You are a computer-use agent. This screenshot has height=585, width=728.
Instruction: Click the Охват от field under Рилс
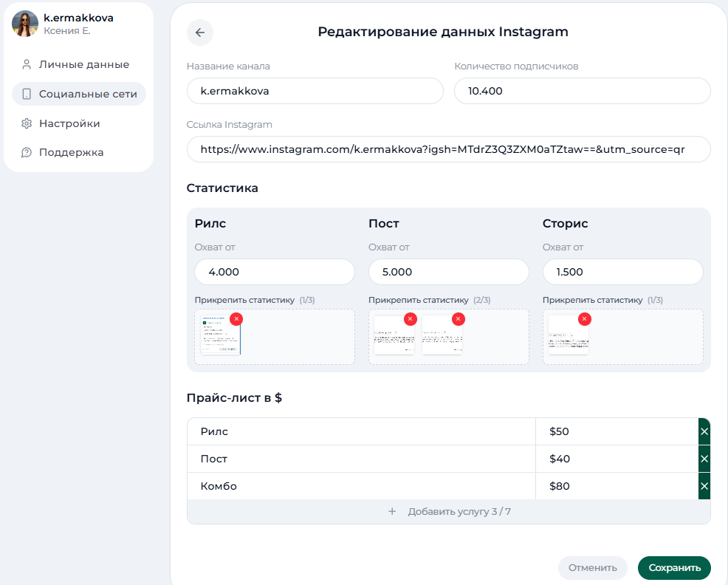pyautogui.click(x=274, y=272)
